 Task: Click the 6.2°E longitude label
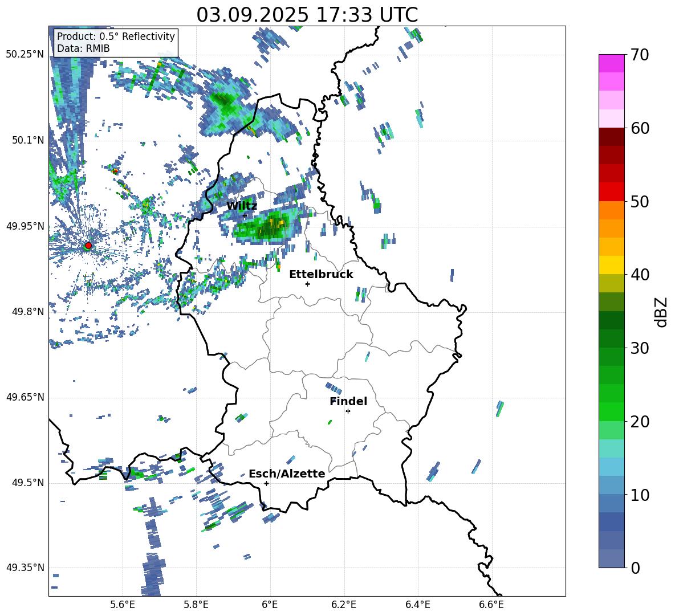click(x=344, y=605)
